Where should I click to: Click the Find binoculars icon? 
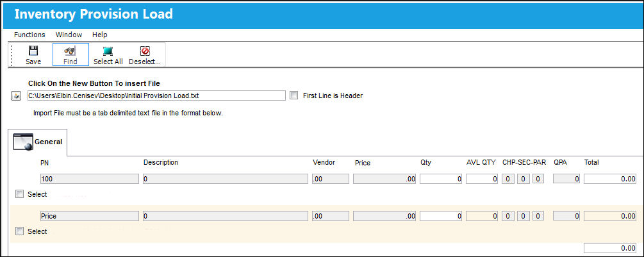click(x=70, y=51)
